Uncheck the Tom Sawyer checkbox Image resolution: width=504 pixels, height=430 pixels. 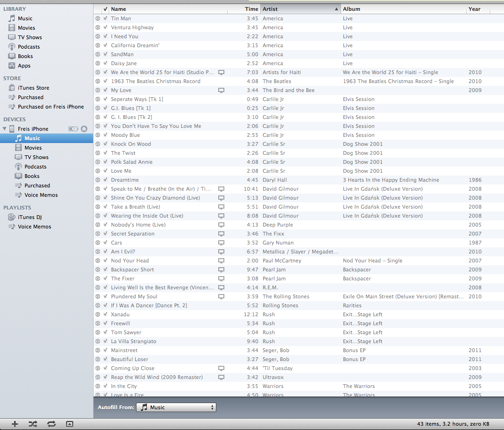click(105, 332)
